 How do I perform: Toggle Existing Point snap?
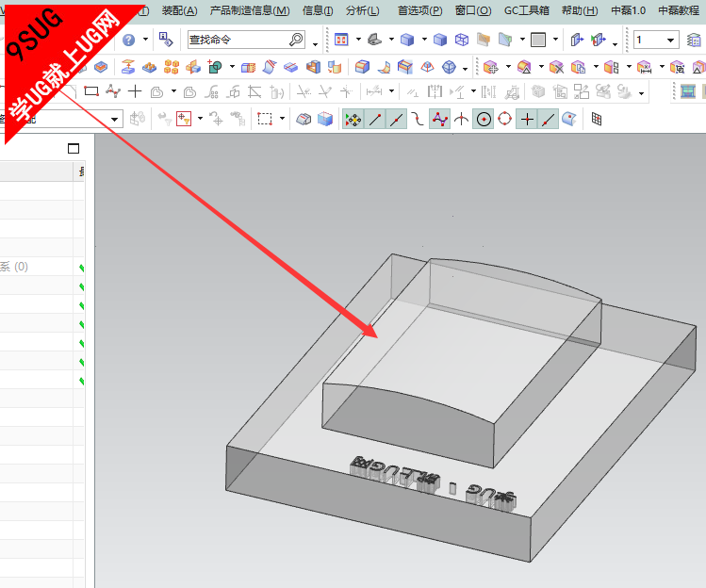pos(527,120)
